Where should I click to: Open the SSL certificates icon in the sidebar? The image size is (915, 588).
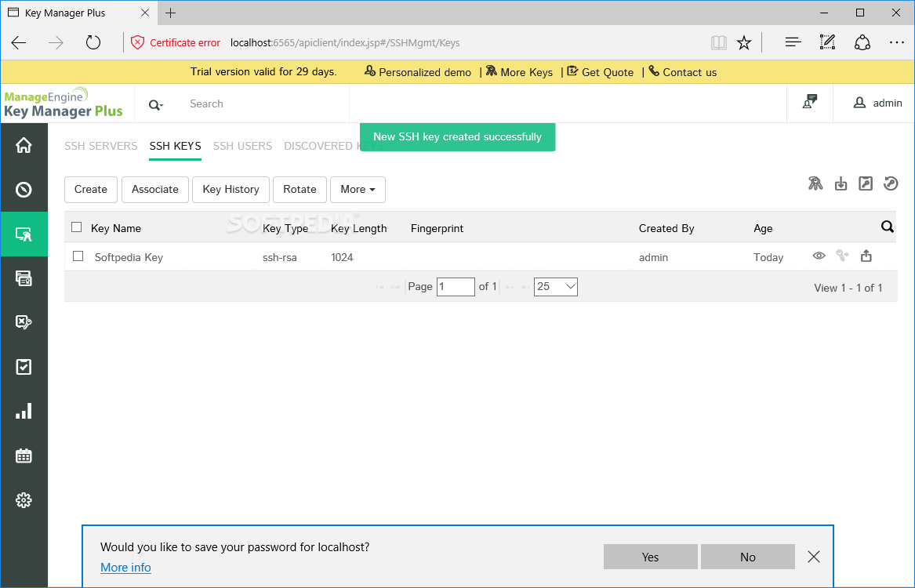(24, 278)
